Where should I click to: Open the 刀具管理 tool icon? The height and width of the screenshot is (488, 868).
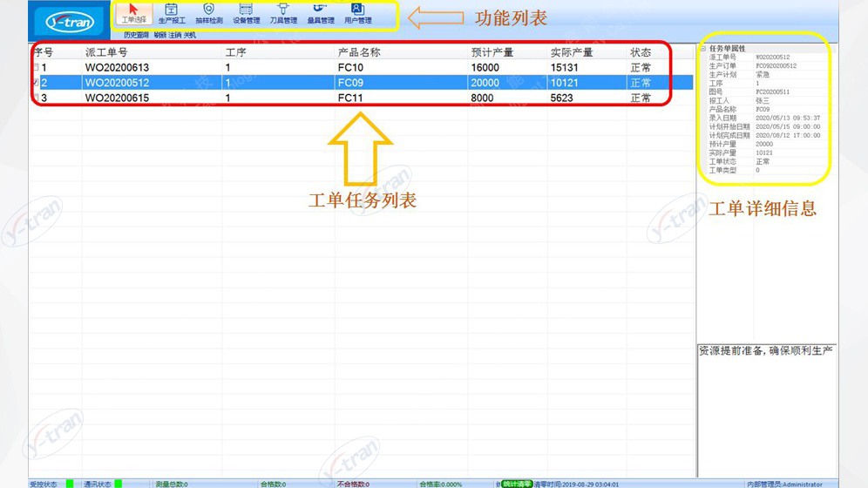pos(283,9)
